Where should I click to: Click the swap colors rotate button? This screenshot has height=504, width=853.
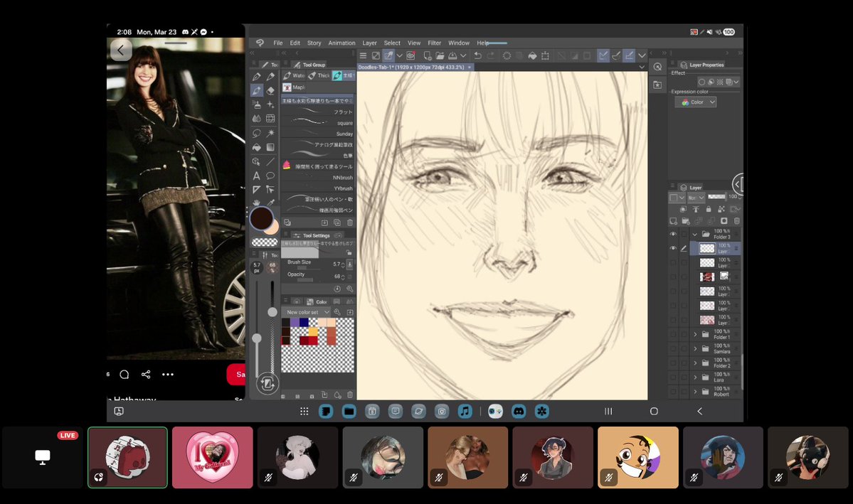pyautogui.click(x=267, y=383)
